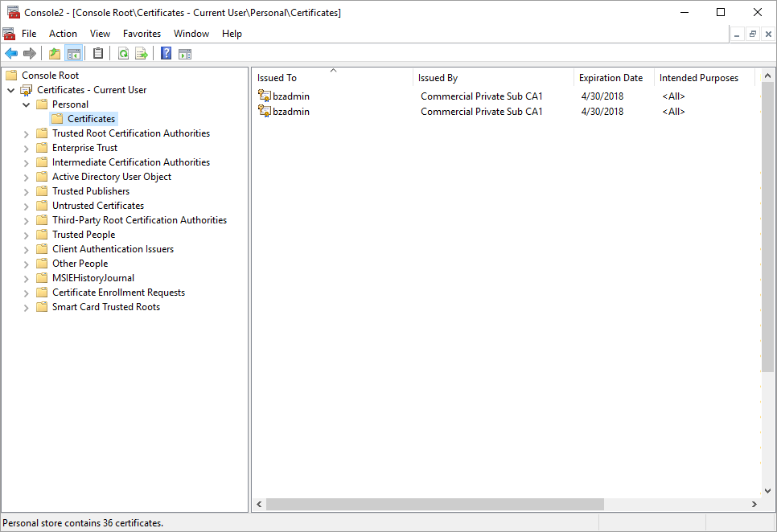Open the Action menu
This screenshot has height=532, width=777.
click(63, 34)
